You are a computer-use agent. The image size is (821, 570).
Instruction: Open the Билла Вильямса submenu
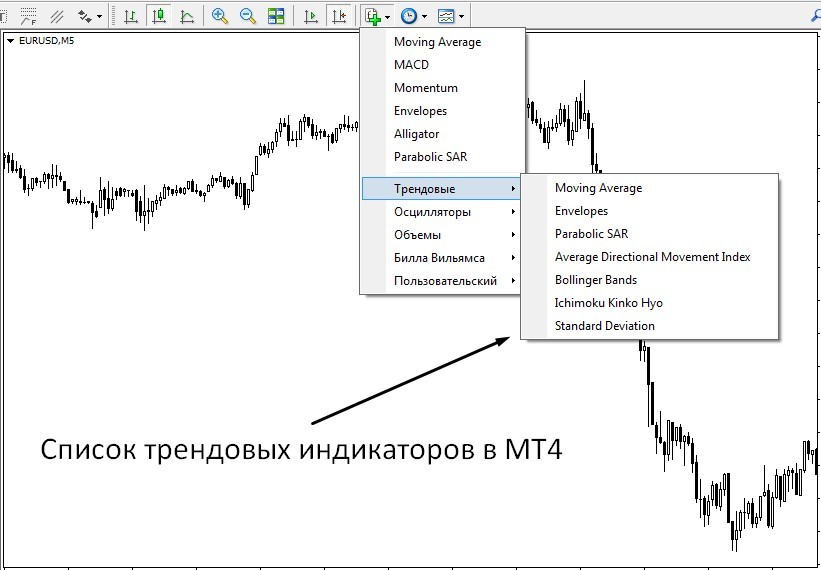(441, 258)
